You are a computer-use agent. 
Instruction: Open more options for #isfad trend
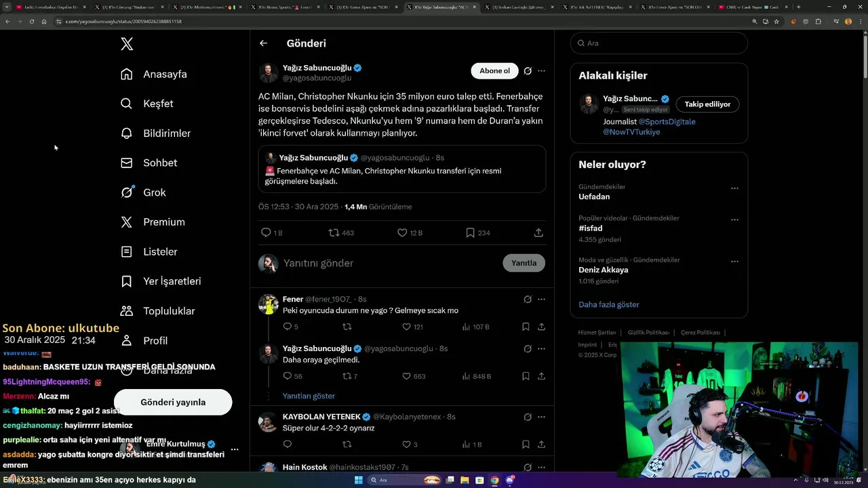pyautogui.click(x=734, y=220)
